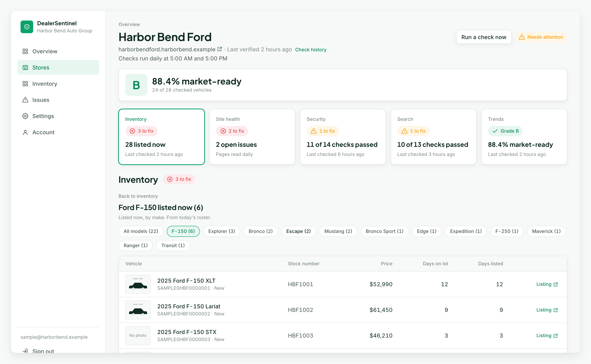Click the Stores storefront icon in sidebar
This screenshot has height=364, width=591.
(x=25, y=67)
